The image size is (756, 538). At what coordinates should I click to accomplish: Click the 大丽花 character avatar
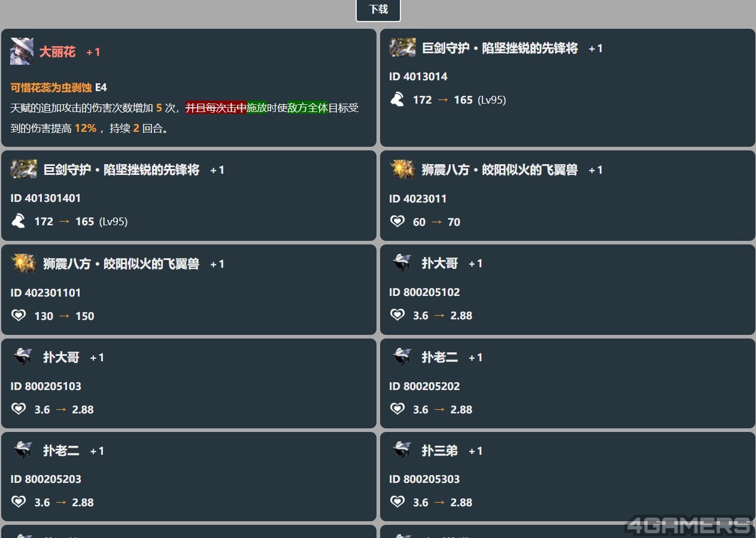tap(22, 52)
